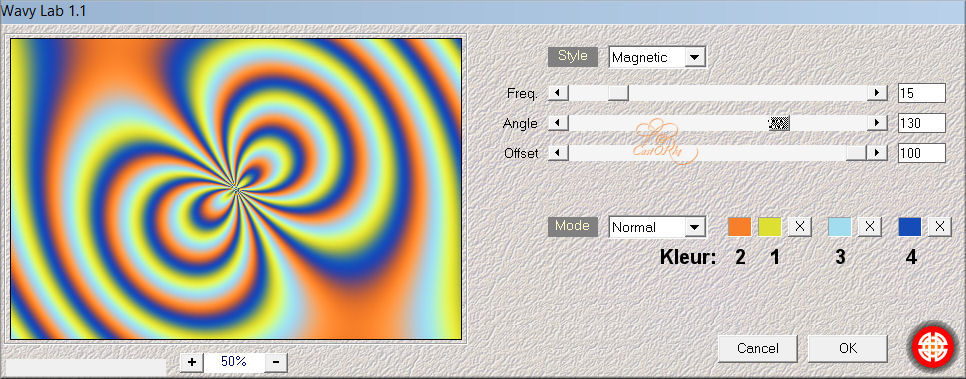Image resolution: width=966 pixels, height=379 pixels.
Task: Click the Angle slider right arrow
Action: point(877,123)
